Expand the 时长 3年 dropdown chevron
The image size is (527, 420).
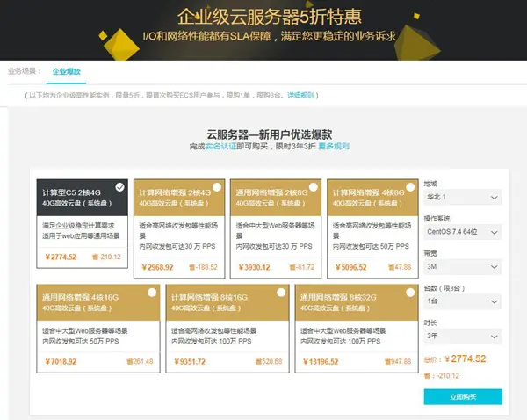coord(494,337)
